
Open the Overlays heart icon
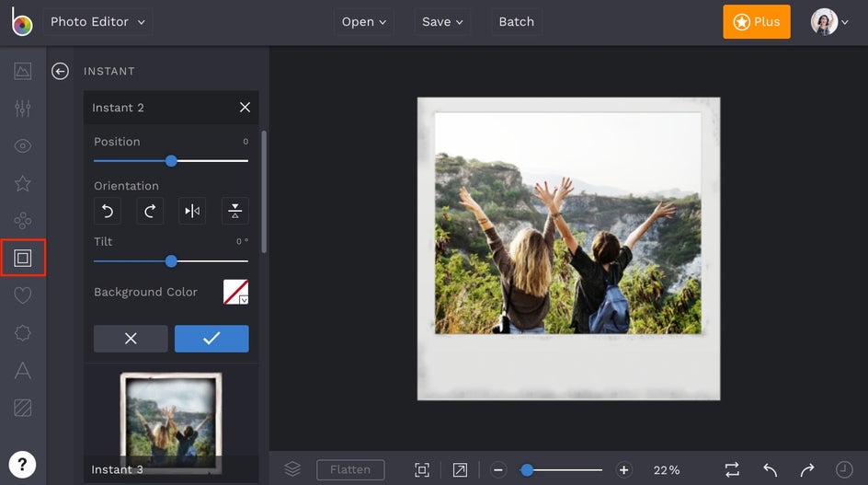pos(23,295)
